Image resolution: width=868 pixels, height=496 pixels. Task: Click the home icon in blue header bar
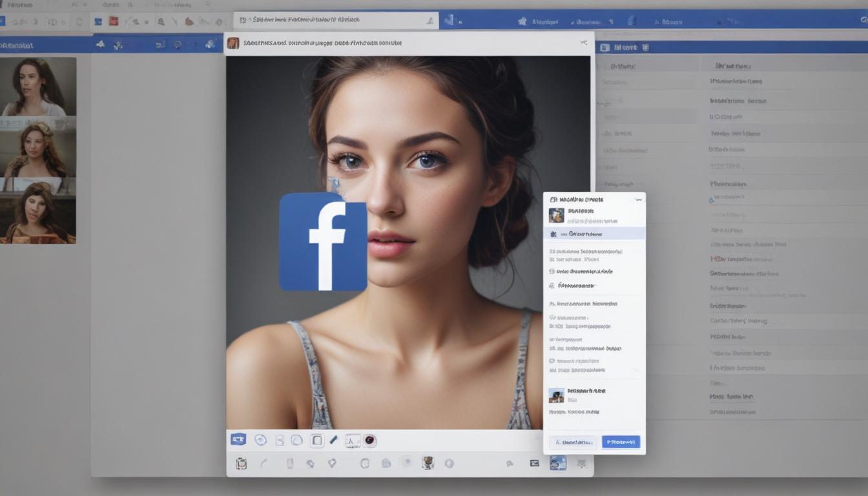tap(522, 21)
